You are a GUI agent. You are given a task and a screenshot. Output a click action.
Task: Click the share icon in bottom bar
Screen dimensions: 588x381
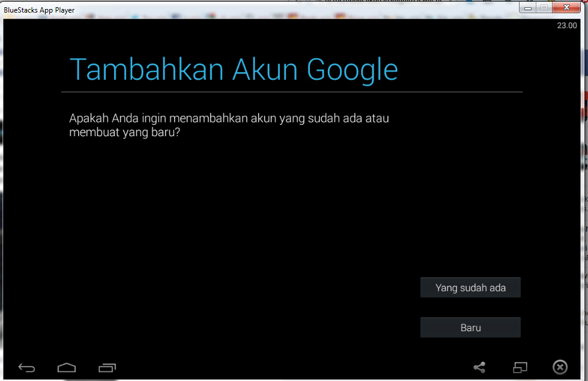point(479,367)
